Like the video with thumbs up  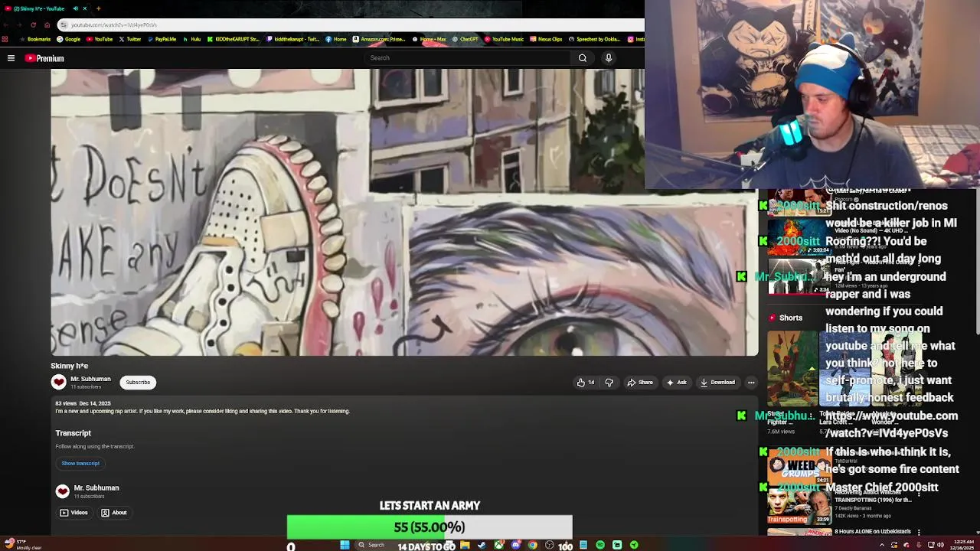(586, 383)
